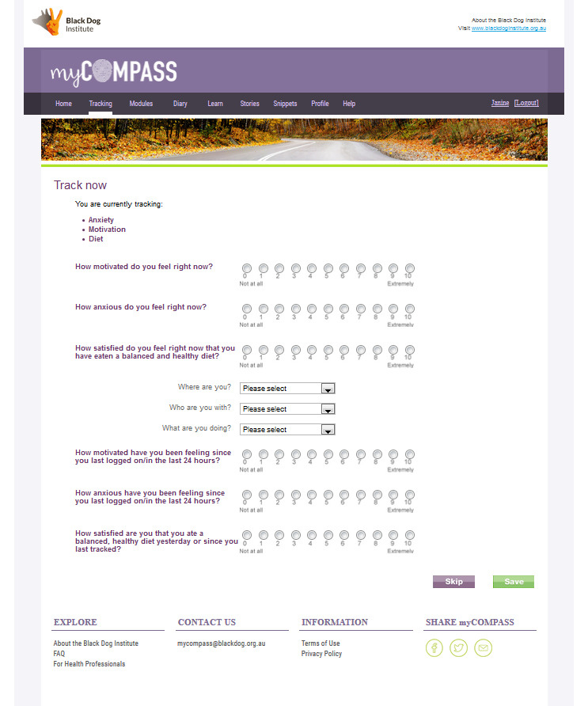Go to the Home tab
This screenshot has height=706, width=588.
pyautogui.click(x=63, y=104)
